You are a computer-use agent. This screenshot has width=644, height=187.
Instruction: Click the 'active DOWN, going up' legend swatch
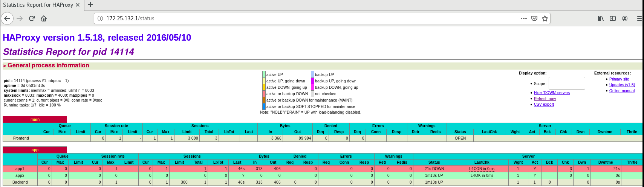264,87
